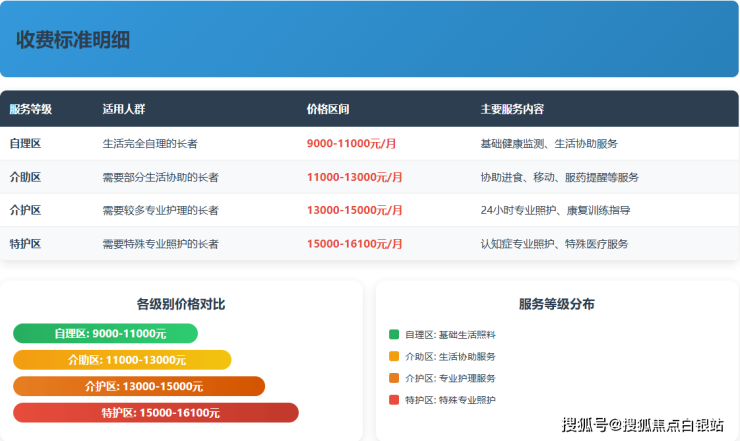Image resolution: width=740 pixels, height=441 pixels.
Task: Click the orange 介护区 legend color swatch
Action: 393,378
